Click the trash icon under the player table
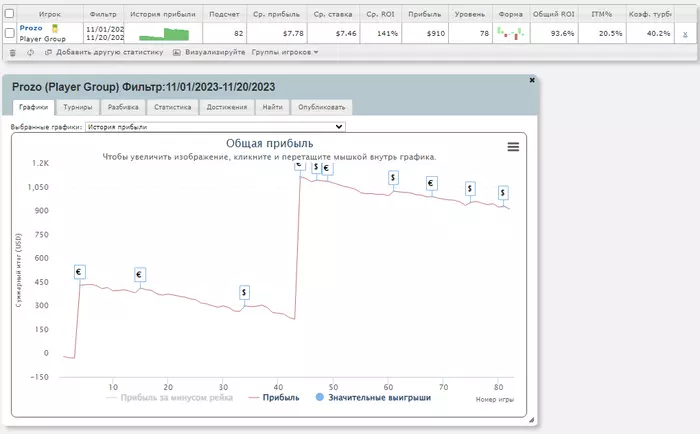The image size is (700, 434). [x=12, y=53]
